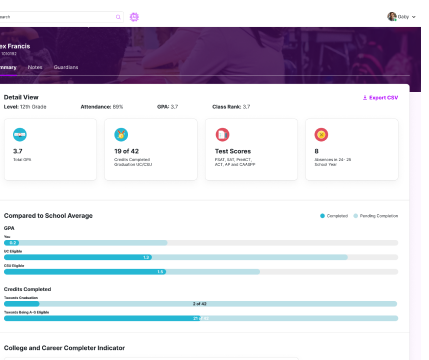
Task: Click the user profile avatar
Action: point(392,17)
